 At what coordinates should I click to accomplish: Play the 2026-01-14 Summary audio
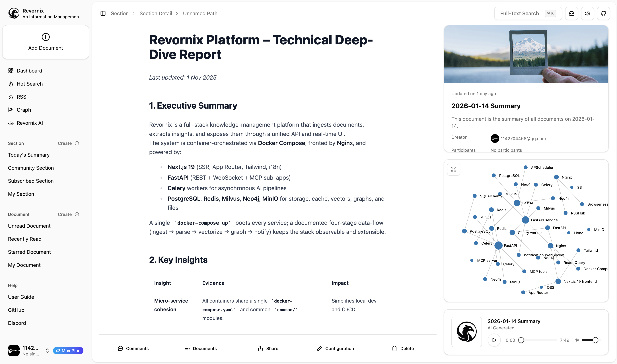[x=494, y=340]
